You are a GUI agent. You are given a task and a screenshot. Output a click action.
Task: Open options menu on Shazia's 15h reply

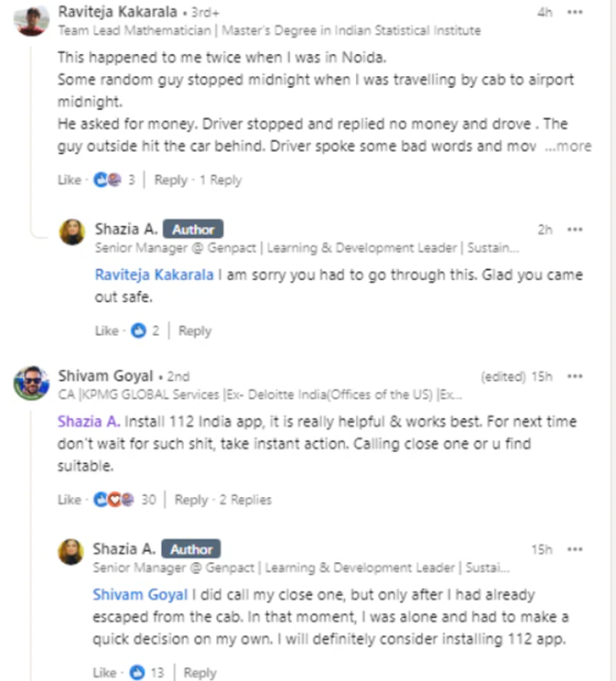coord(575,549)
